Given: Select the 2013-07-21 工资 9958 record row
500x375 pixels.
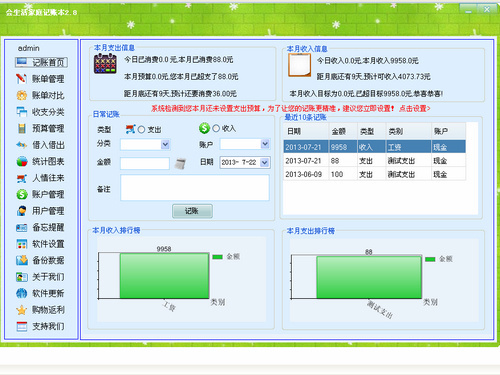Looking at the screenshot, I should 374,147.
